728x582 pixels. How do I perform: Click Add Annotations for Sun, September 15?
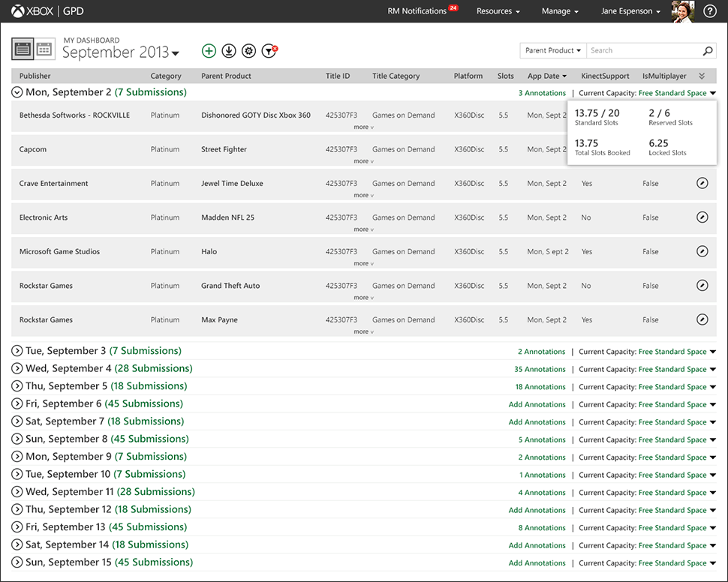(537, 563)
